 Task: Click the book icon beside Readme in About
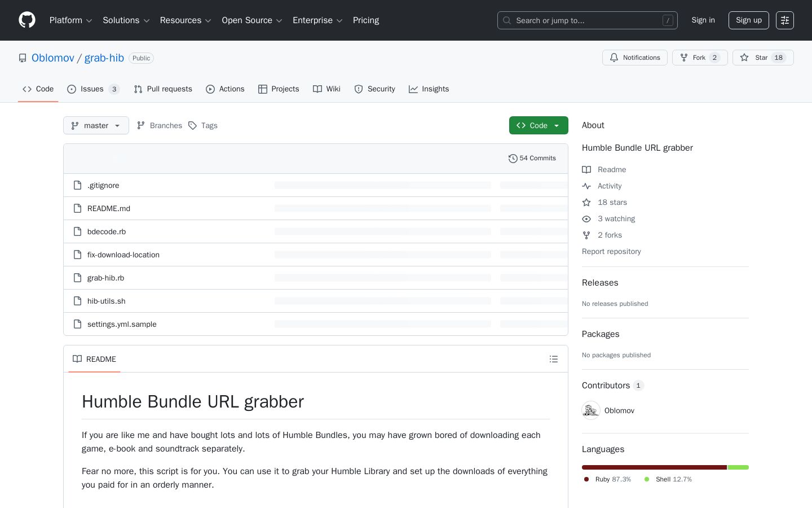(x=586, y=170)
